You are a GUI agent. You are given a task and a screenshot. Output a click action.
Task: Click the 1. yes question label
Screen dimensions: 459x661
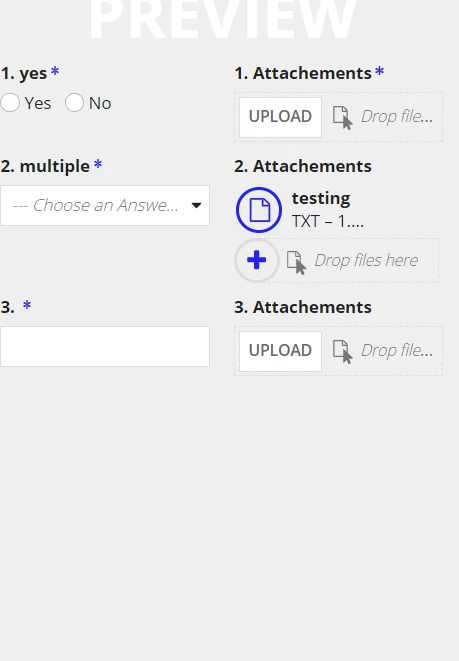point(30,73)
